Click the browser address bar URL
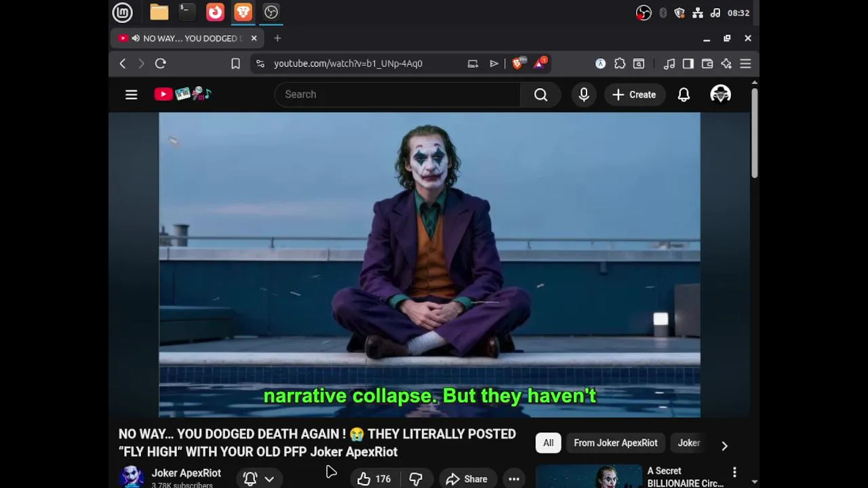 point(348,64)
